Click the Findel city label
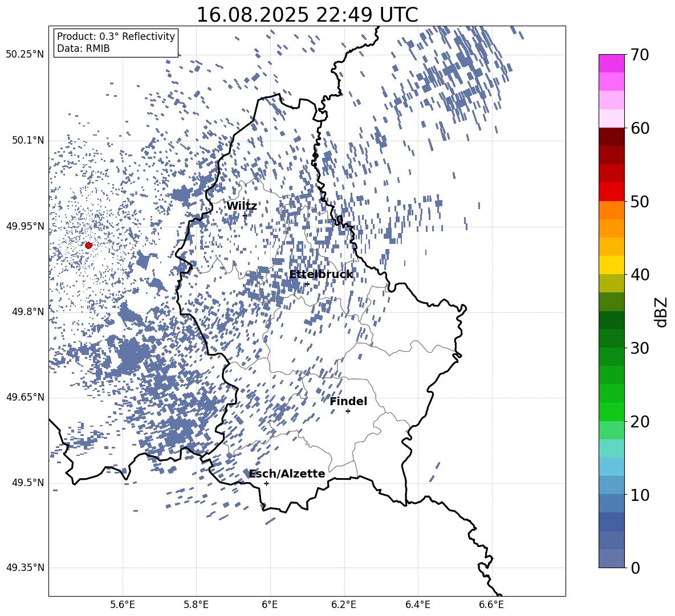Image resolution: width=675 pixels, height=616 pixels. (348, 402)
